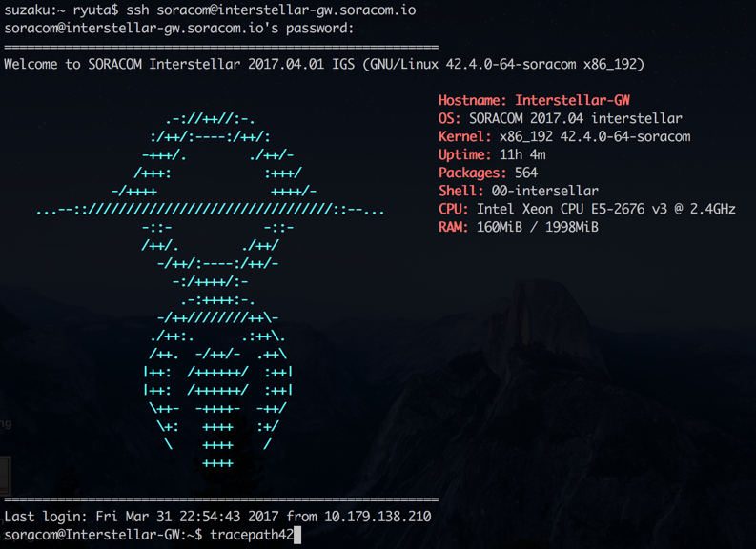The width and height of the screenshot is (756, 549).
Task: Click the bottom equals-sign separator above Last login
Action: point(221,499)
